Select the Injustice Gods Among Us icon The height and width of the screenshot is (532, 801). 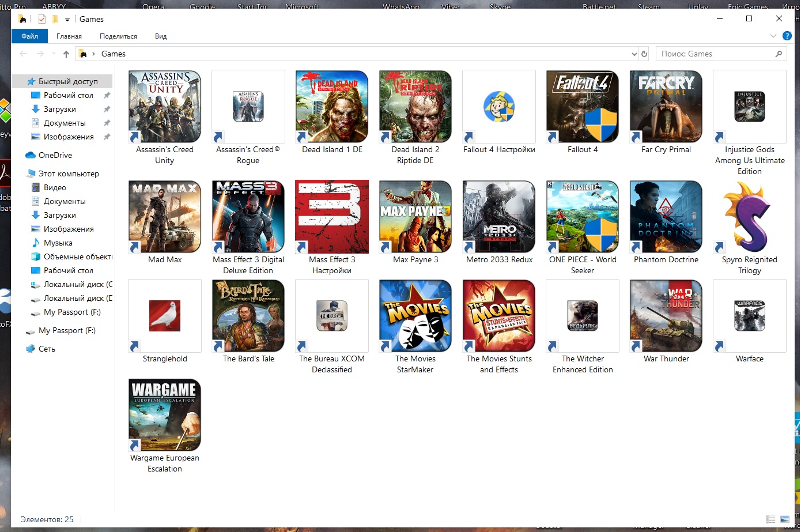click(x=750, y=107)
